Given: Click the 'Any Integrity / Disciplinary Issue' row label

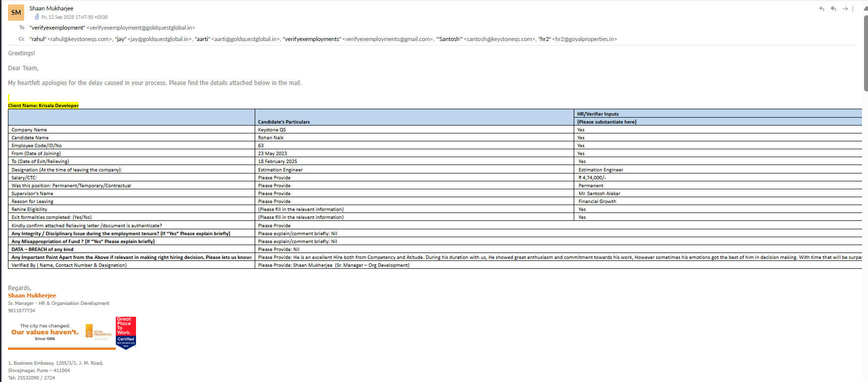Looking at the screenshot, I should (121, 233).
